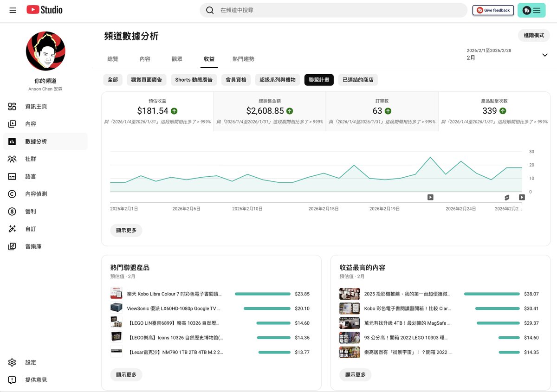This screenshot has width=557, height=392.
Task: Open the account menu avatar button
Action: click(x=531, y=10)
